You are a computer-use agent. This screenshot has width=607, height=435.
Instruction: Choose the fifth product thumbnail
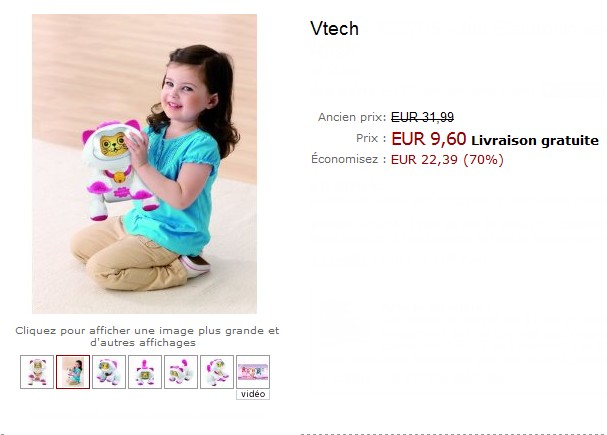click(x=181, y=372)
